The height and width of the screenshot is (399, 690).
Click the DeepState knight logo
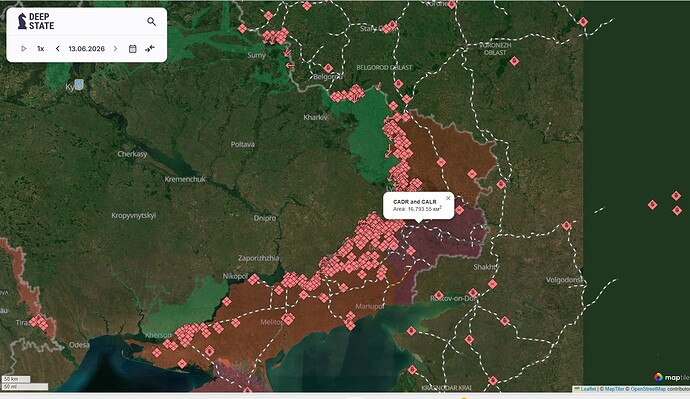[x=22, y=21]
